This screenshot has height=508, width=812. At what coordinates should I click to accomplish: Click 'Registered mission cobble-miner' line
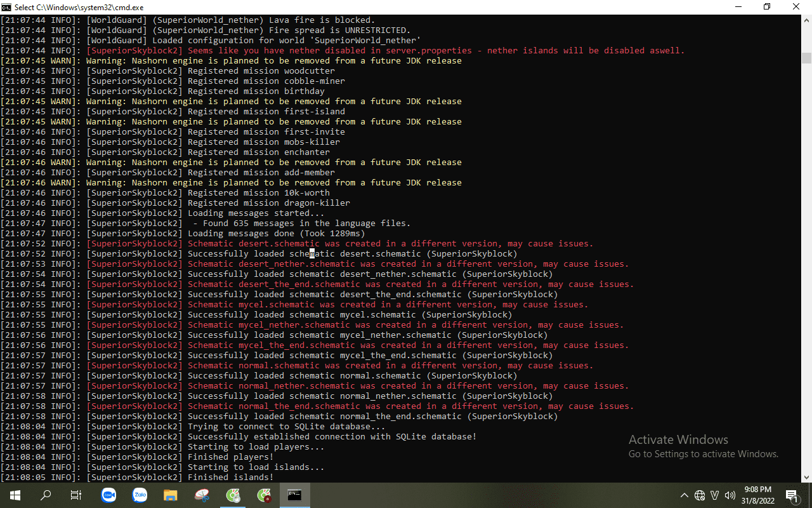pos(173,81)
